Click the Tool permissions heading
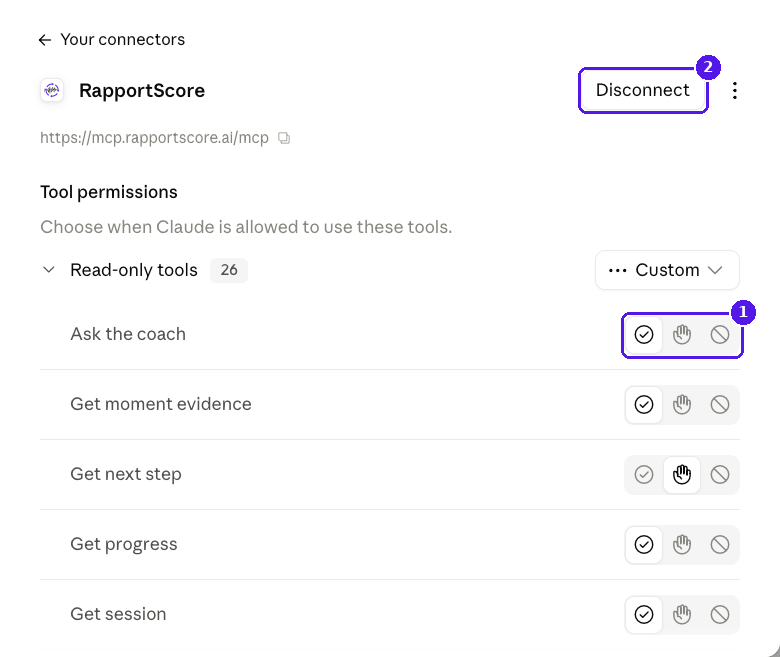 click(x=108, y=192)
